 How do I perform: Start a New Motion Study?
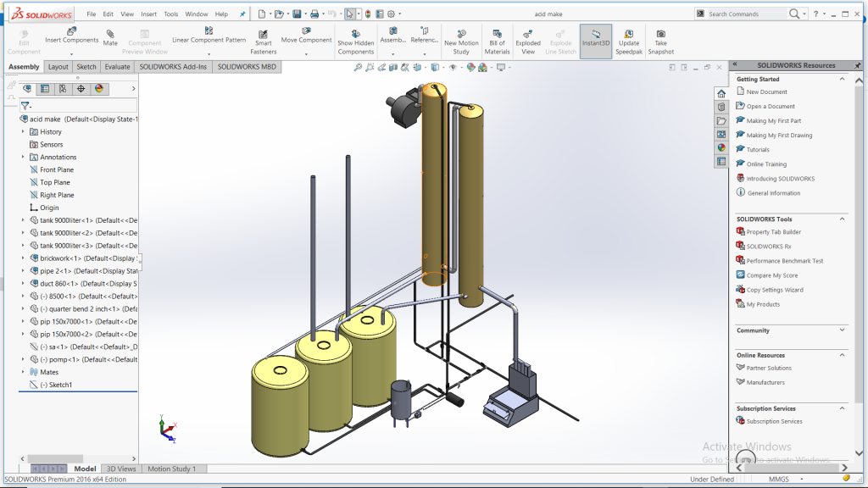coord(461,34)
